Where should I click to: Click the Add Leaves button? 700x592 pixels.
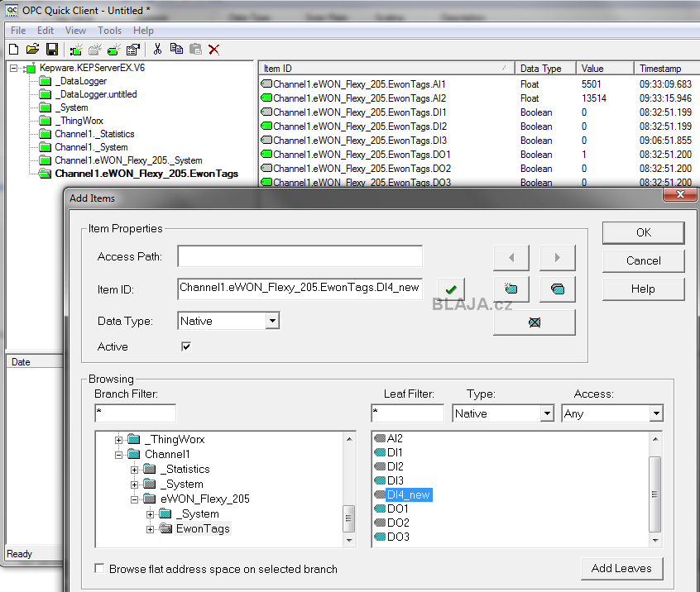[x=621, y=568]
